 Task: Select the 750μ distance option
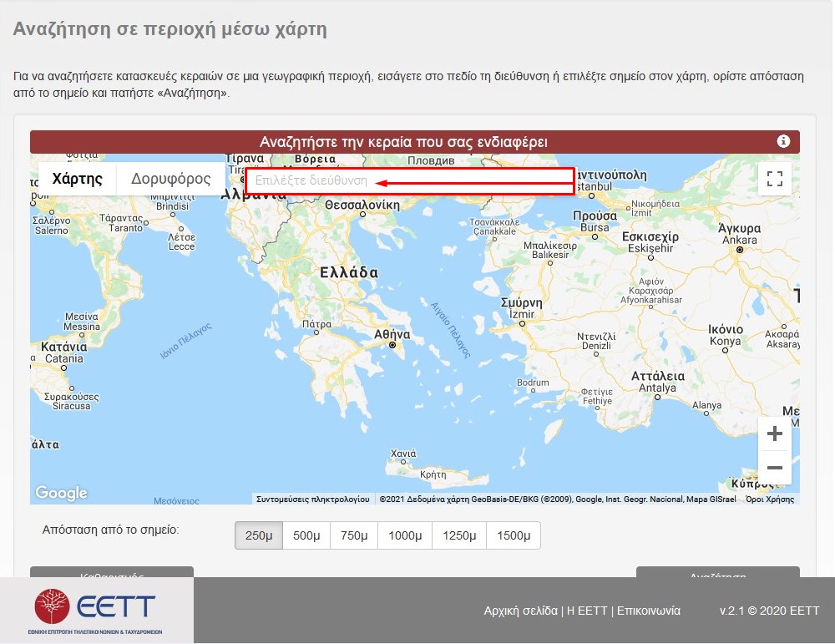point(354,535)
